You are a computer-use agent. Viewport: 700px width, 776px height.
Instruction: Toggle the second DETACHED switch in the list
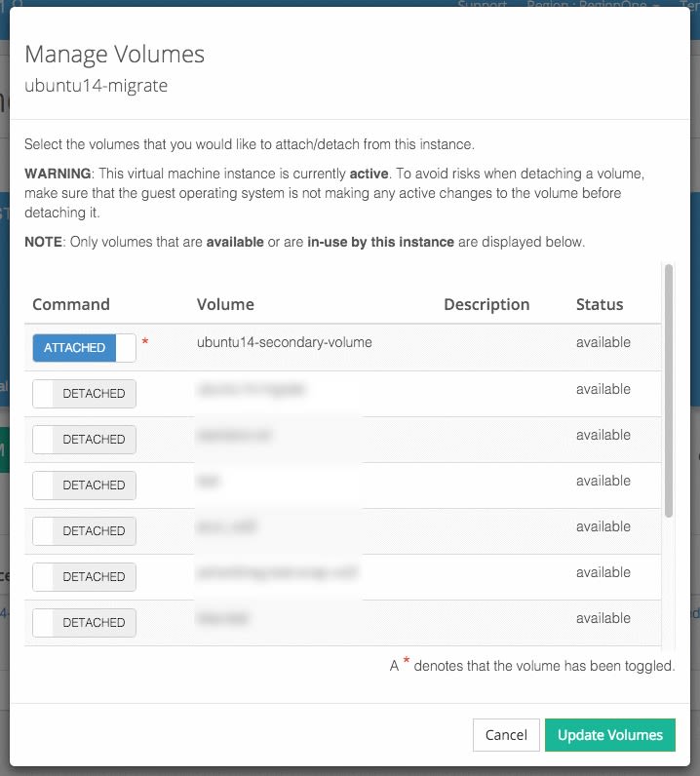tap(84, 440)
